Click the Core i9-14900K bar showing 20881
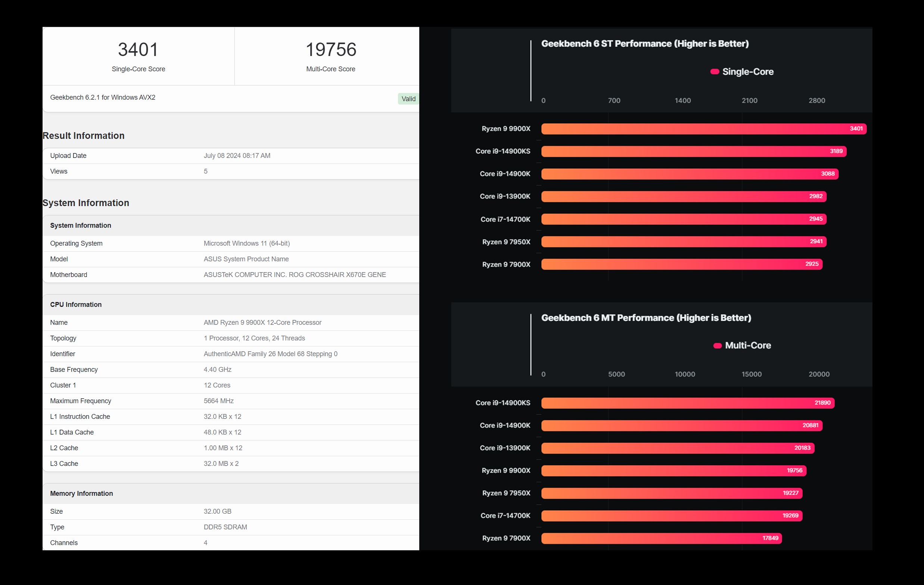 point(682,426)
